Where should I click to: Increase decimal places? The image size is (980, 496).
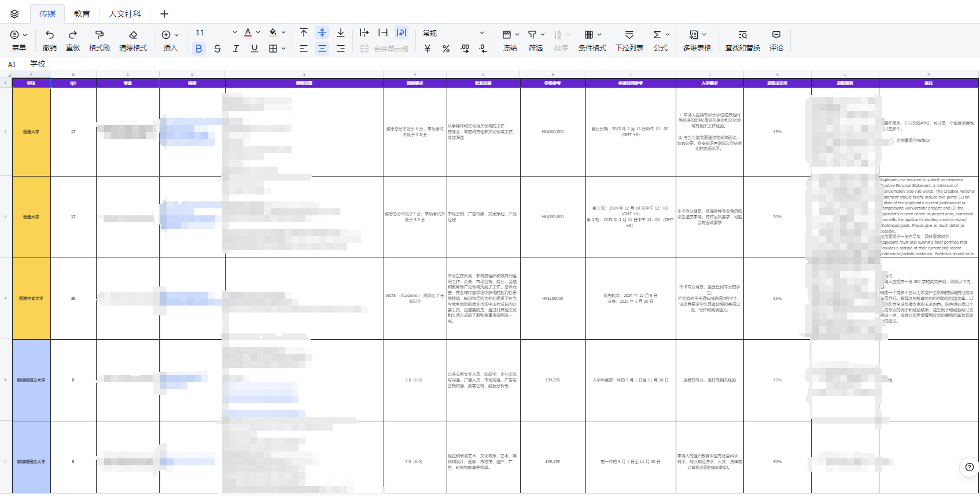point(465,49)
